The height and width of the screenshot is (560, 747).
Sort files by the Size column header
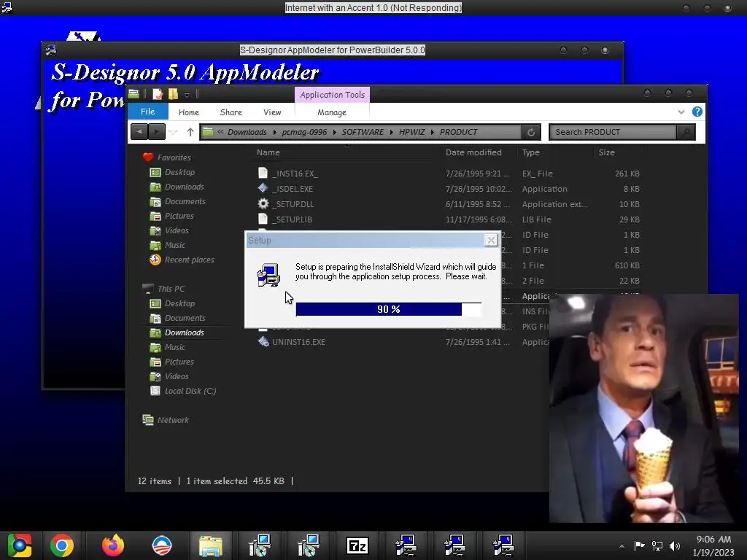tap(606, 152)
